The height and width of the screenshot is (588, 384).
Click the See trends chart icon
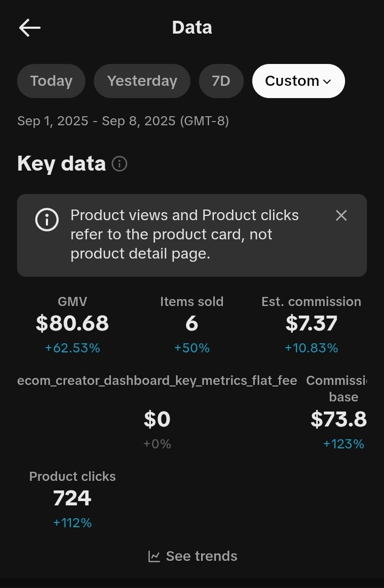[154, 557]
